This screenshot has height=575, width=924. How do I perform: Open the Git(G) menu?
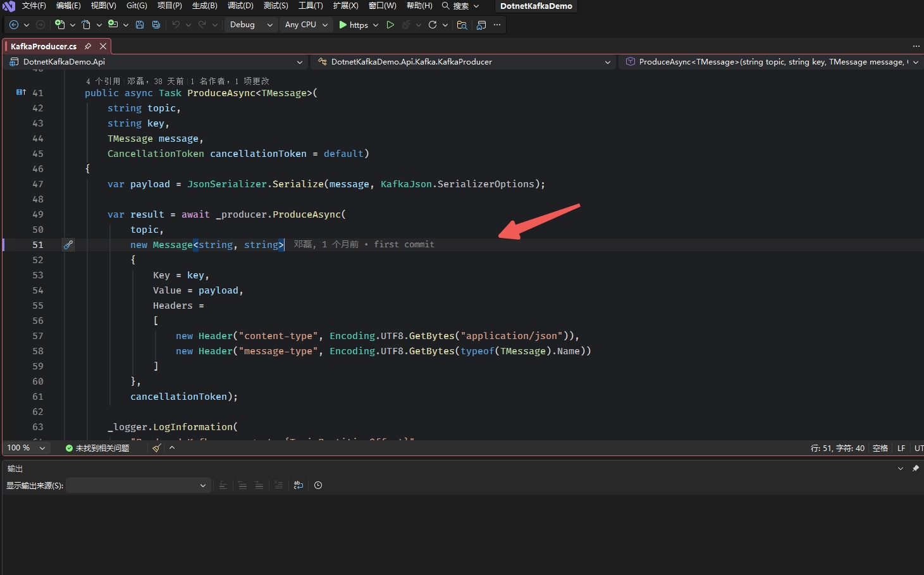(137, 6)
